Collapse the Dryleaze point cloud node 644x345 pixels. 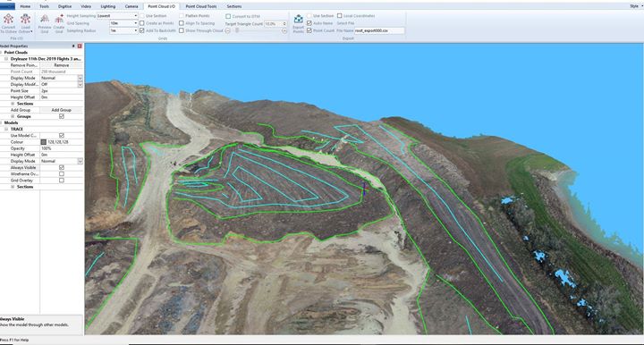(x=6, y=59)
